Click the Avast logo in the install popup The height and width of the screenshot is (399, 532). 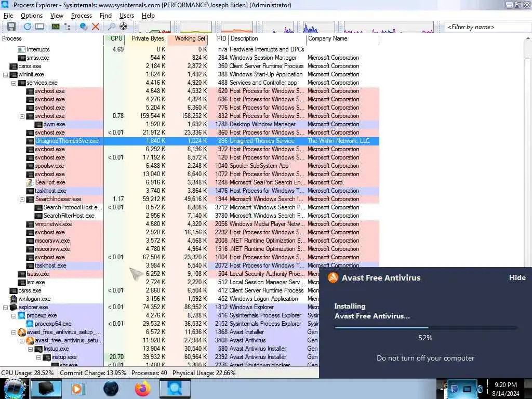333,277
